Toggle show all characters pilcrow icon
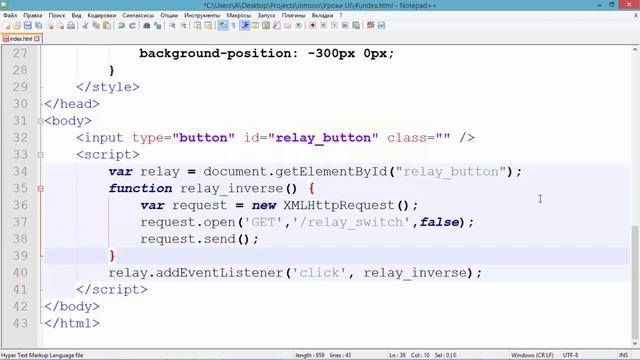The image size is (640, 360). [233, 25]
